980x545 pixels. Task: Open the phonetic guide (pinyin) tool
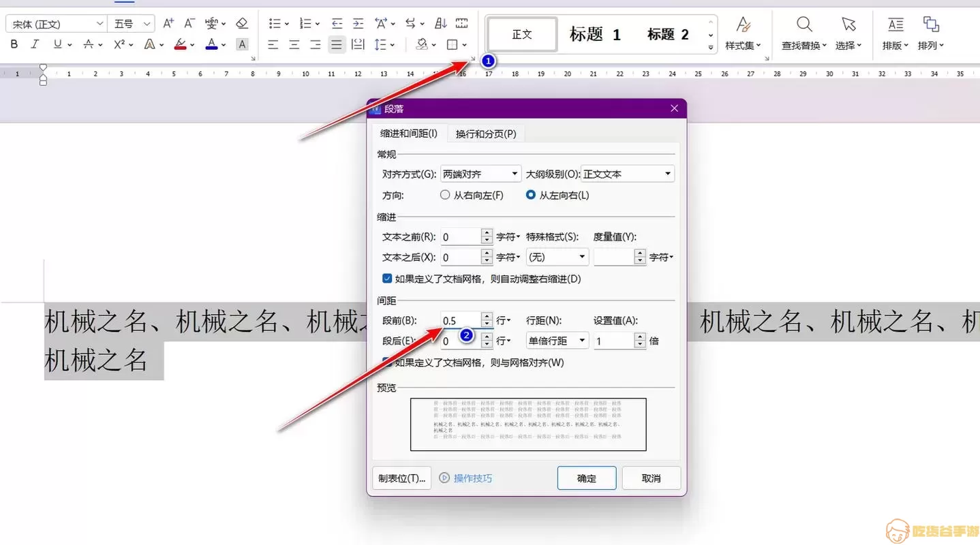coord(211,24)
